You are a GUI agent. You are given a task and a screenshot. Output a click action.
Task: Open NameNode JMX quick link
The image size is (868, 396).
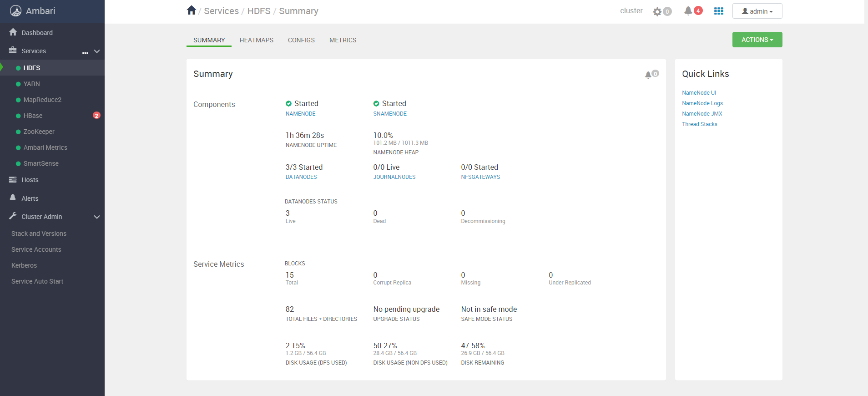tap(702, 114)
